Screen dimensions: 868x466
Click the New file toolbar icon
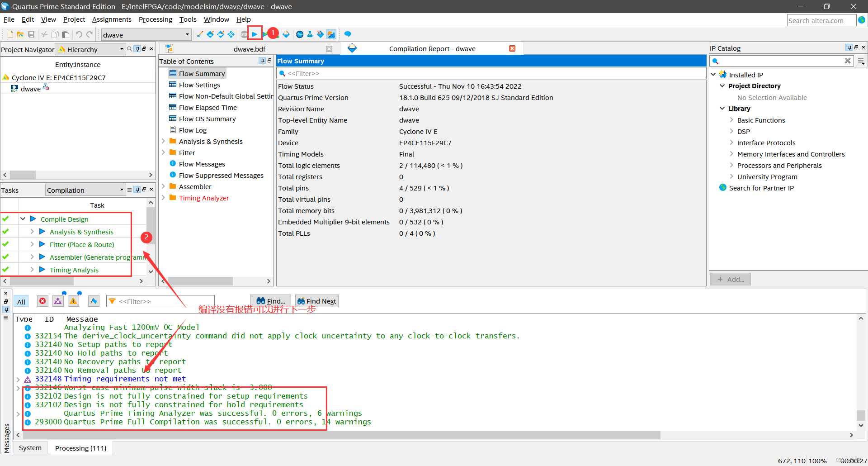pos(10,34)
